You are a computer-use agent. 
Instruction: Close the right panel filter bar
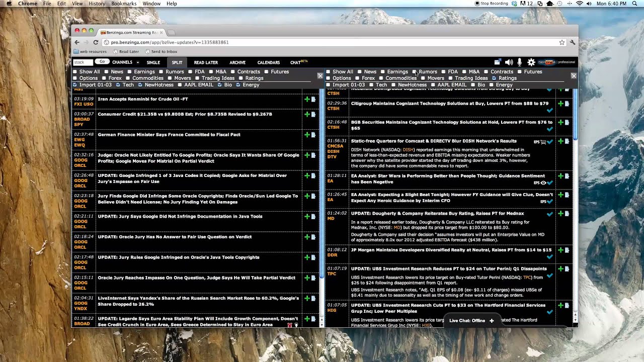click(x=574, y=75)
